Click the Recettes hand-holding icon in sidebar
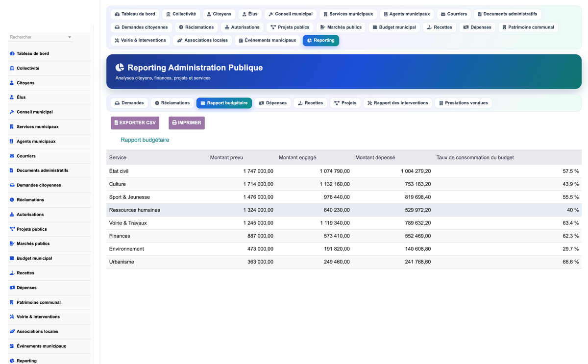The width and height of the screenshot is (588, 364). point(12,273)
